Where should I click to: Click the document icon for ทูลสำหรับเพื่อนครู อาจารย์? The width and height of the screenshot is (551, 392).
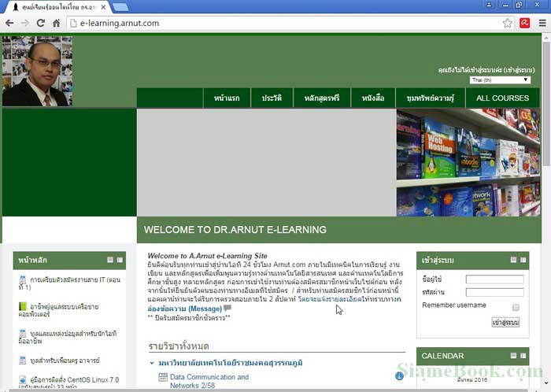tap(23, 360)
